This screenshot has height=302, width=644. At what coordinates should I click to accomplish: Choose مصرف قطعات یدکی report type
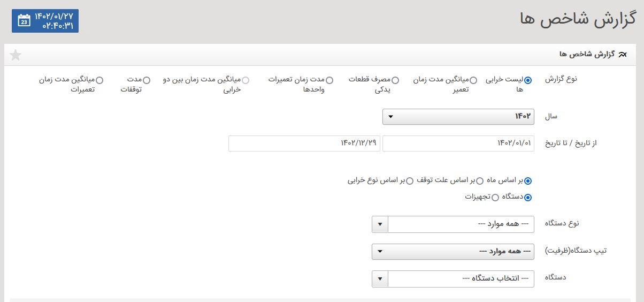coord(395,80)
